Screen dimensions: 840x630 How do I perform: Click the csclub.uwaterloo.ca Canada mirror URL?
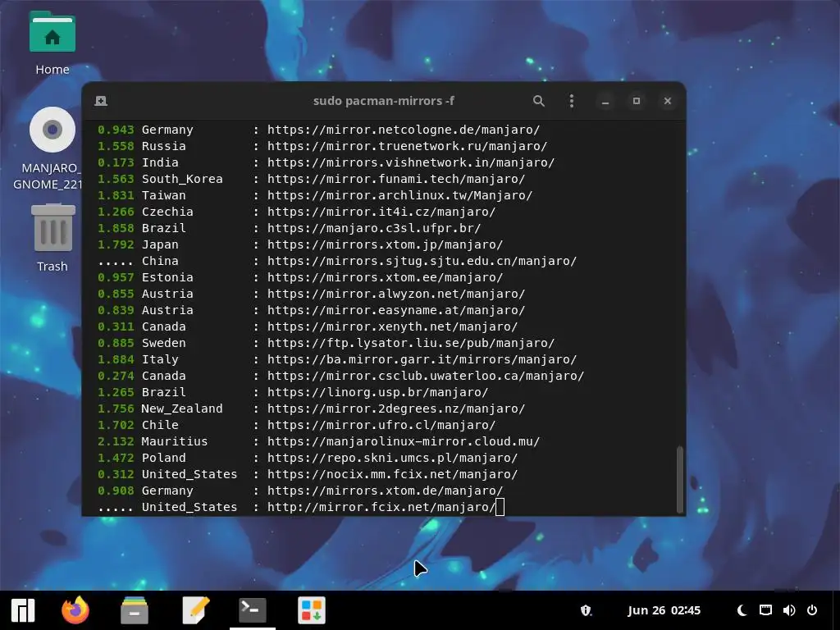[426, 376]
